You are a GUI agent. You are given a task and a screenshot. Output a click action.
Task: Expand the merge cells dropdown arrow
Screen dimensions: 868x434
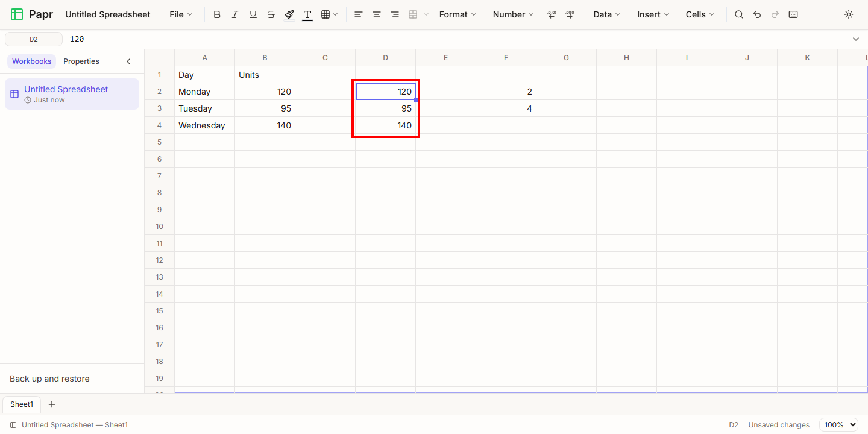pyautogui.click(x=426, y=14)
